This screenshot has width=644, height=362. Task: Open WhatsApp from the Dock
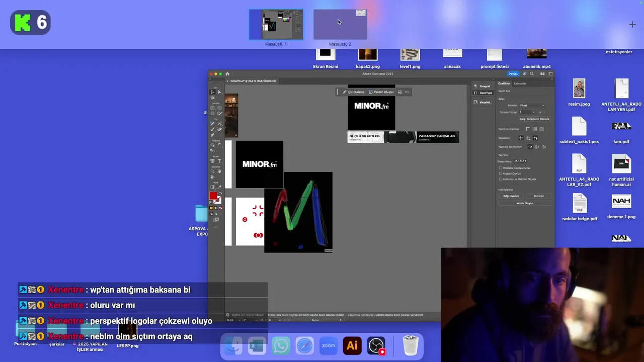(281, 346)
